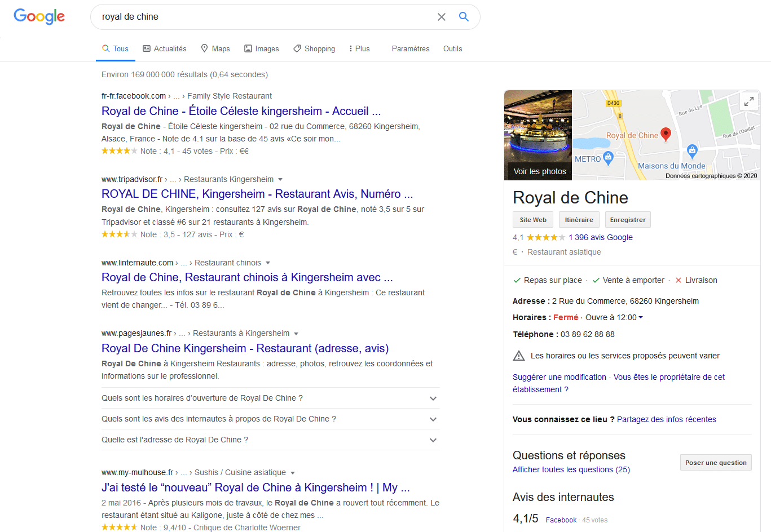Expand opening hours dropdown next to Ouvre à 12:00
The image size is (771, 532).
[x=640, y=317]
